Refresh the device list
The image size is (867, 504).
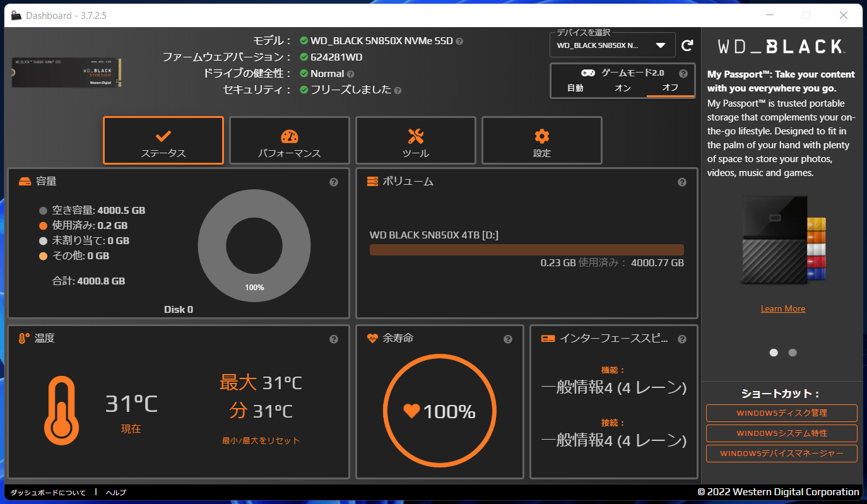688,45
